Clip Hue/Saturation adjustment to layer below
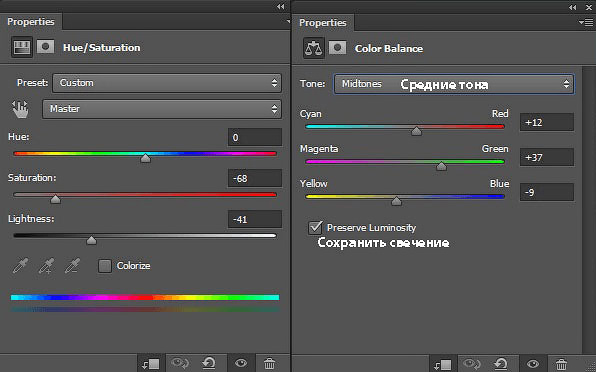The width and height of the screenshot is (596, 372). point(151,364)
